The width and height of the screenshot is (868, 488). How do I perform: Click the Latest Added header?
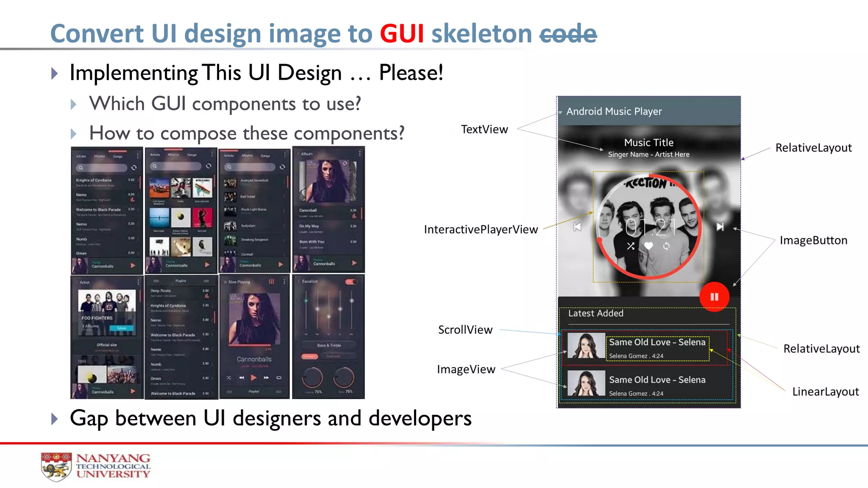pyautogui.click(x=596, y=313)
